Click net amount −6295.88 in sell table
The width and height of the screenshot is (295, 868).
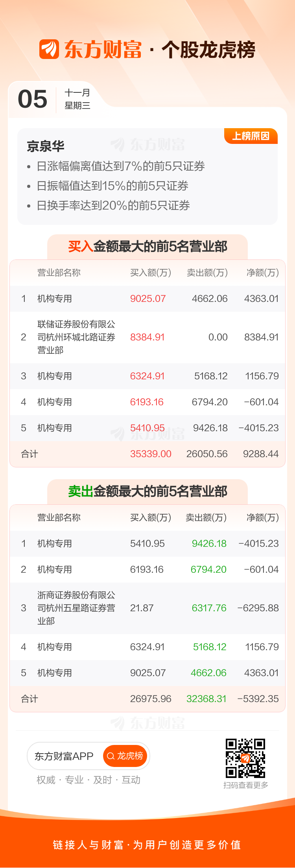[x=258, y=608]
